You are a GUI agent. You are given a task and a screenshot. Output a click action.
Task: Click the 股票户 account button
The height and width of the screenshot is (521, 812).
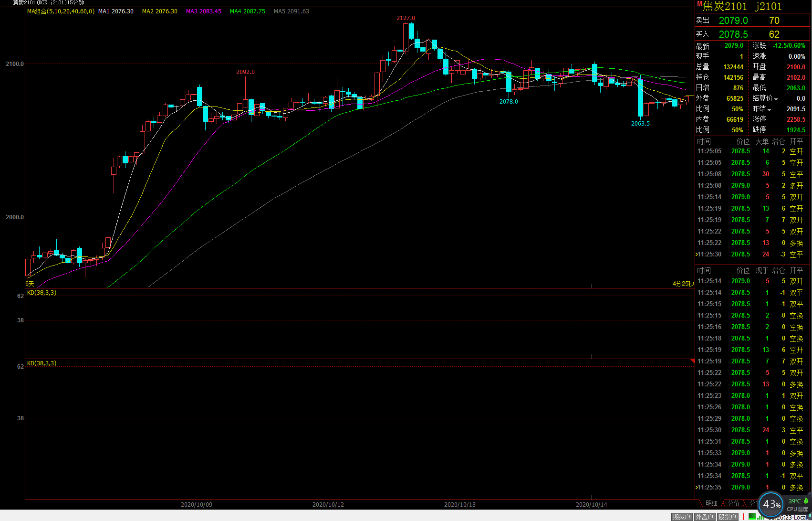pos(727,517)
